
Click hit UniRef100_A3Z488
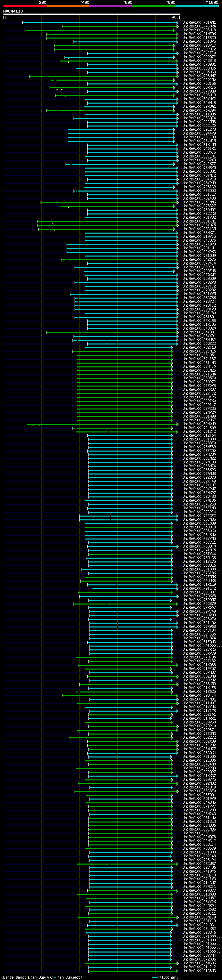point(199,198)
